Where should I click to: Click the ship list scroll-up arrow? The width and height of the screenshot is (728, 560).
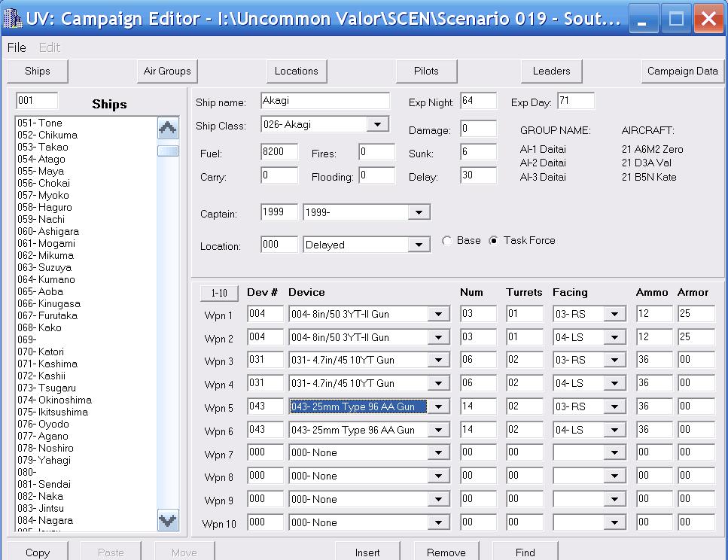168,128
